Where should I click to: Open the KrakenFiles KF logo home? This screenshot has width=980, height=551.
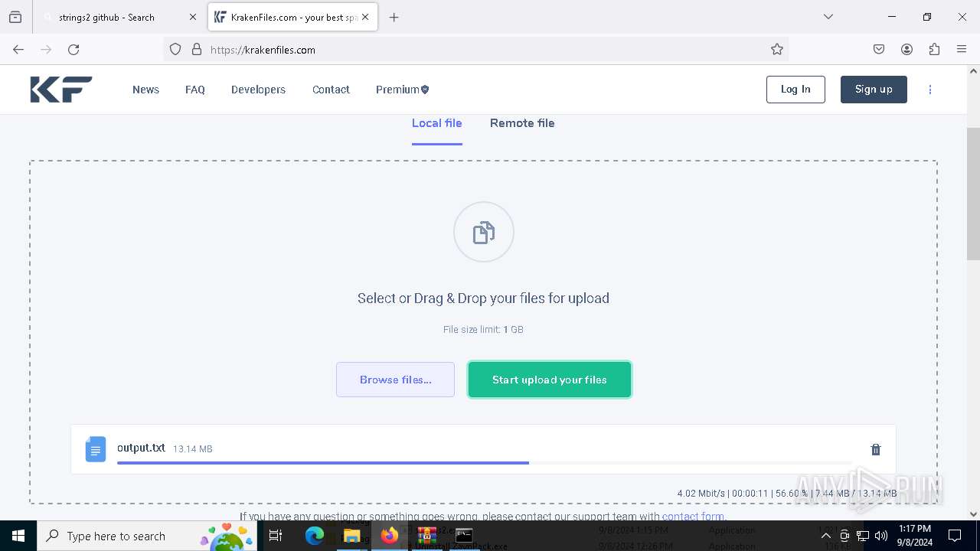tap(61, 90)
